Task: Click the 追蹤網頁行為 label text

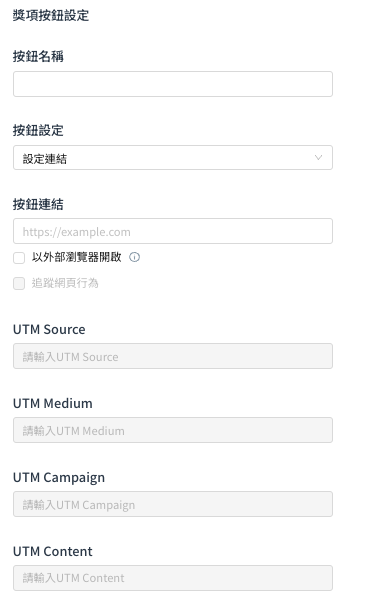Action: 65,283
